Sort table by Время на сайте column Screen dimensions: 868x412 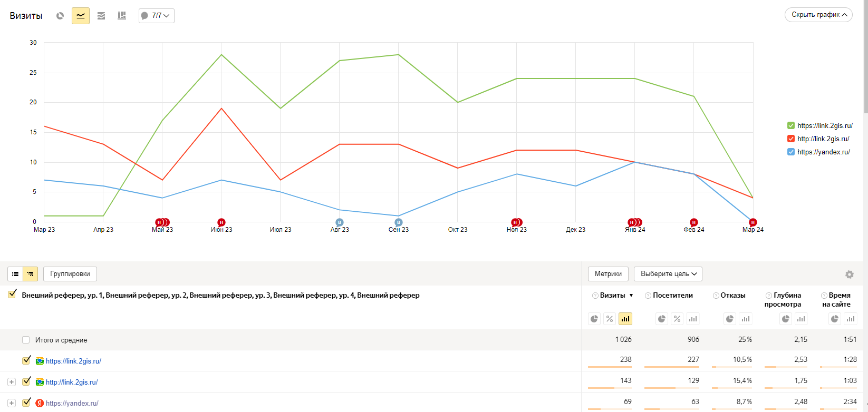coord(836,300)
